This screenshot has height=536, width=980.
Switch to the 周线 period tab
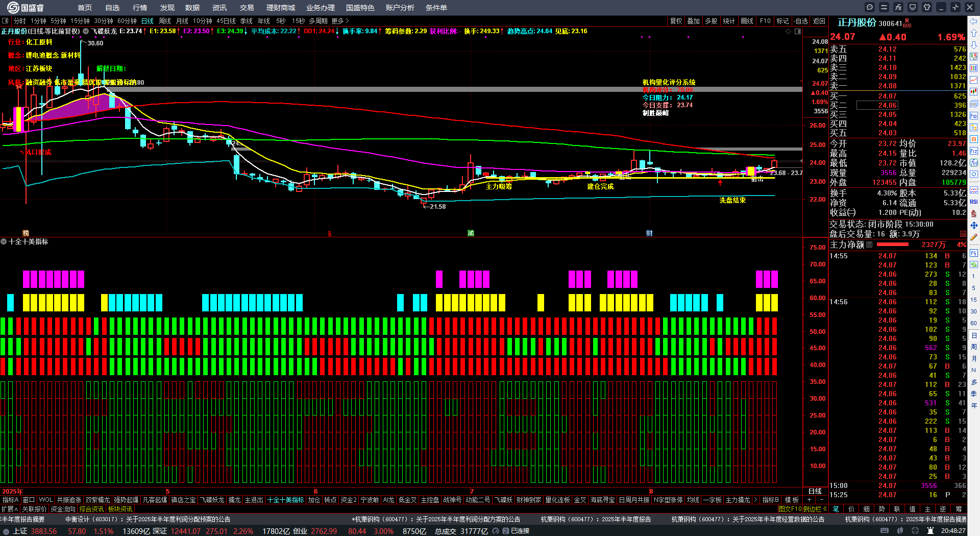[165, 21]
